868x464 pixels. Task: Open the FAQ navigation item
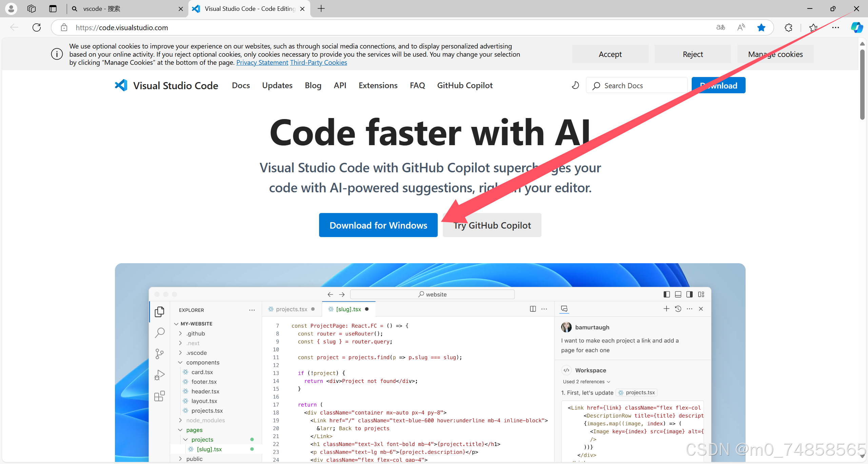[x=417, y=85]
